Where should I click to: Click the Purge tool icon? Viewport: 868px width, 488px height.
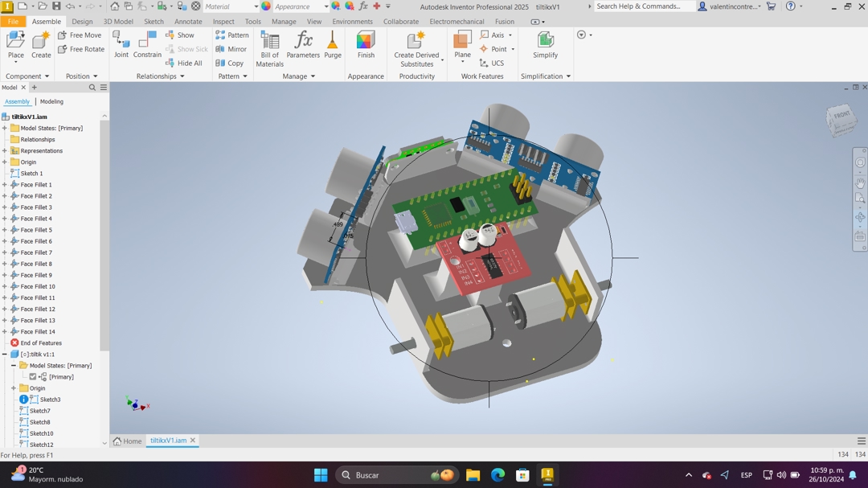(x=333, y=44)
